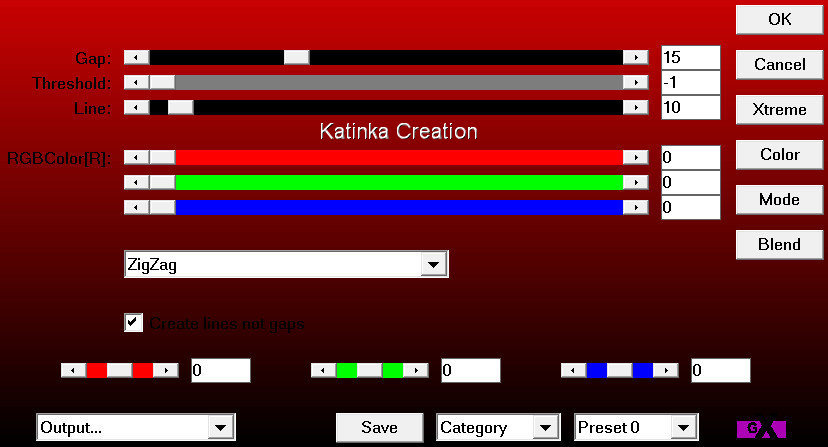
Task: Click the Blend button
Action: pos(779,244)
